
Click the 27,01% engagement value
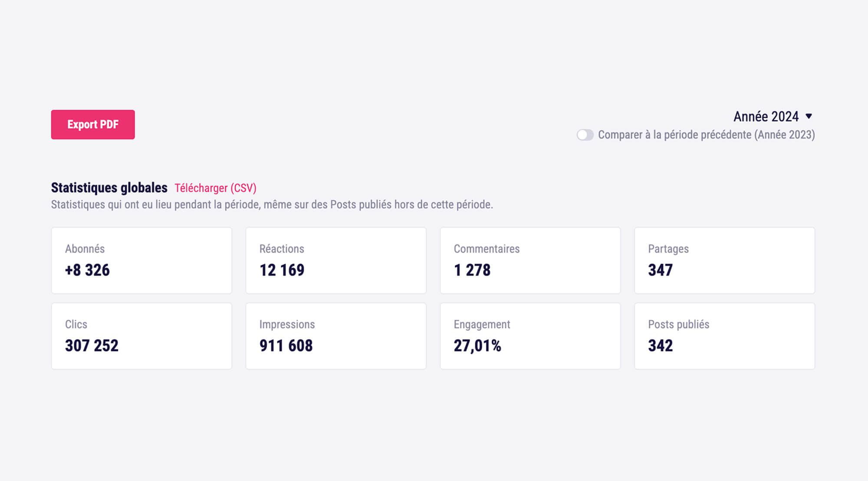click(477, 346)
